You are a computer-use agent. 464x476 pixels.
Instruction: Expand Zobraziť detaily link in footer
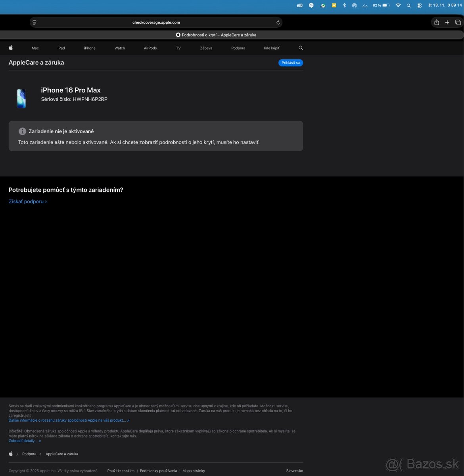[x=25, y=441]
